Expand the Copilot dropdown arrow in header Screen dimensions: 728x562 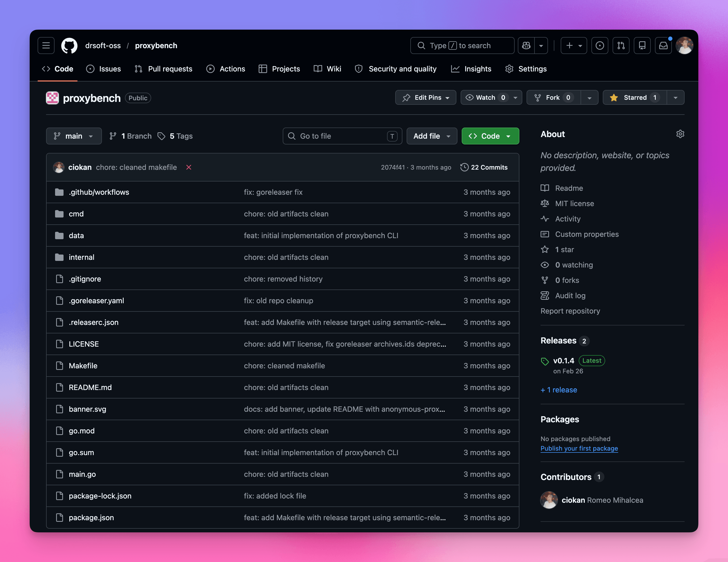point(541,46)
